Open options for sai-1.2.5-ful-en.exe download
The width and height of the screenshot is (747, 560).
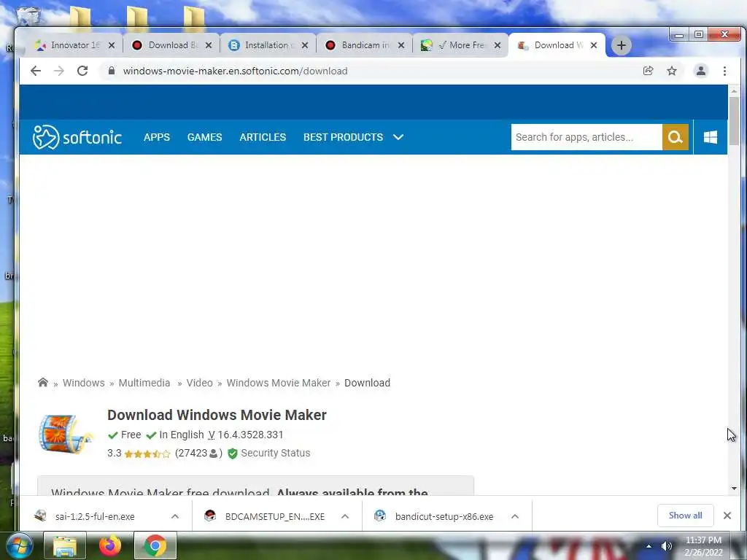click(175, 516)
